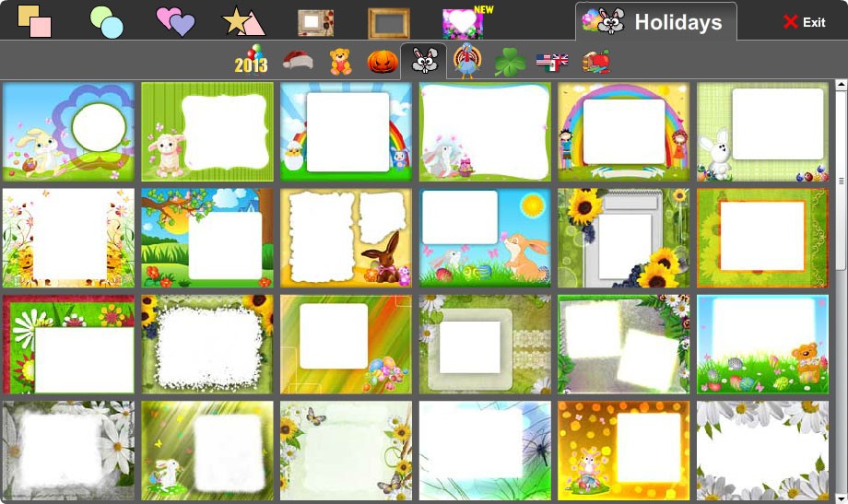Screen dimensions: 848x504
Task: Choose the Santa hat Christmas holiday
Action: pyautogui.click(x=298, y=60)
